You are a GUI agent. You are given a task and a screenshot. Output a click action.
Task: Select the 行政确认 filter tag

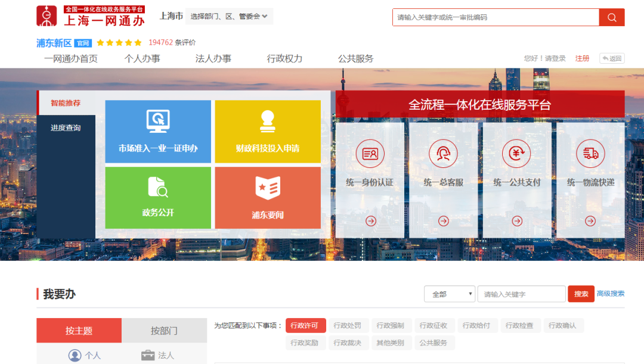point(563,325)
